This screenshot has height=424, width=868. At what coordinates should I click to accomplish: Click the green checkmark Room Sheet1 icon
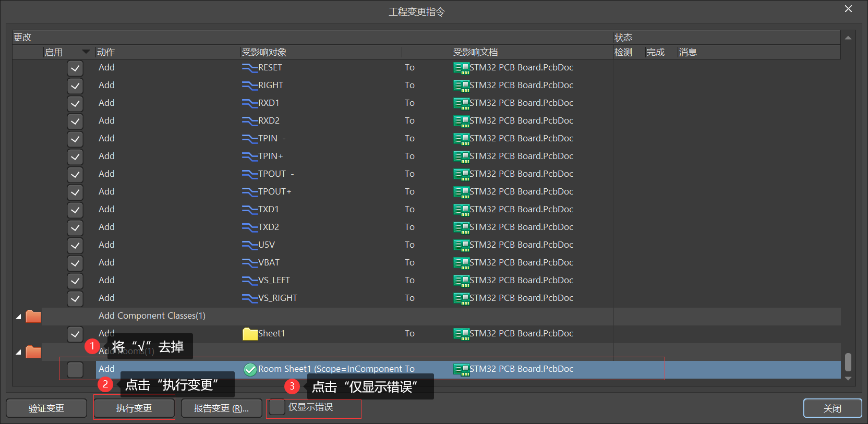pos(250,369)
